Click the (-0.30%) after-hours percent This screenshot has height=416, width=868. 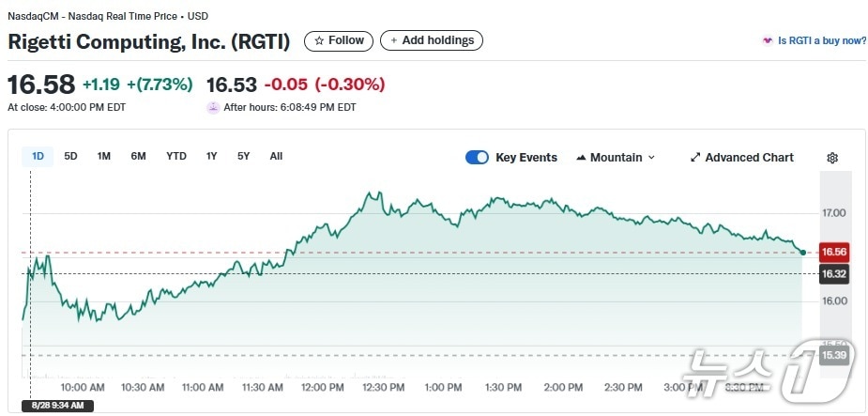[350, 85]
